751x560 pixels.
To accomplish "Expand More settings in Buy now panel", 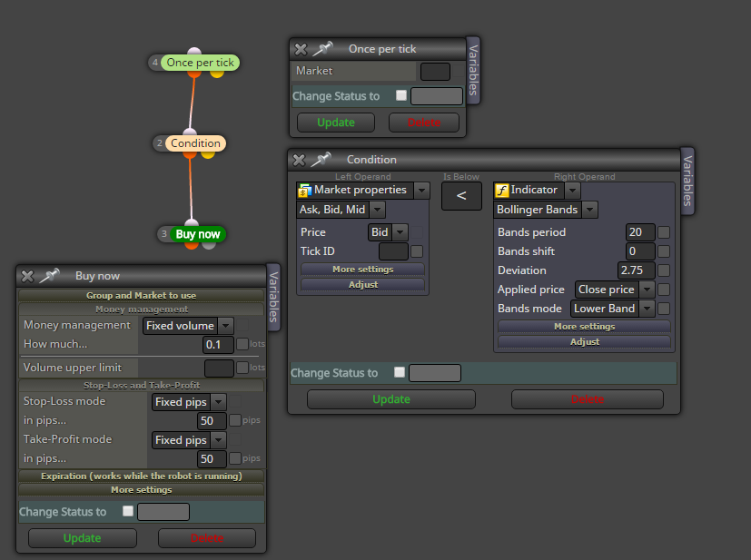I will click(142, 489).
